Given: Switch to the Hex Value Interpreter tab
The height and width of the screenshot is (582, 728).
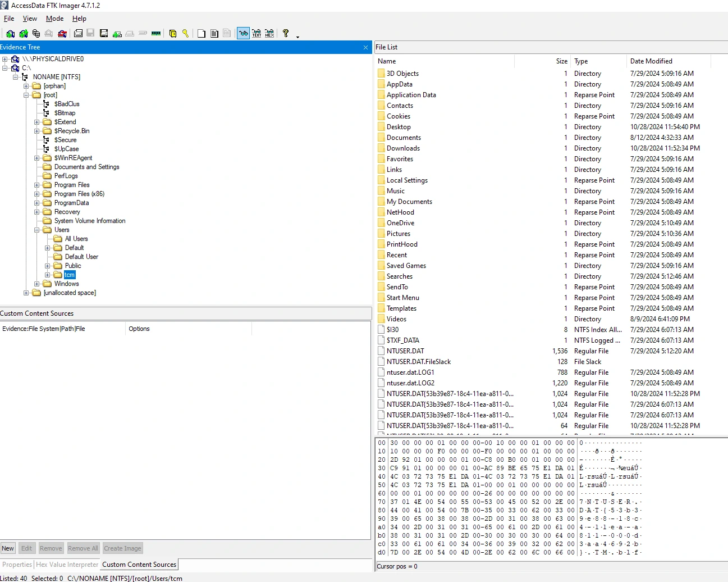Looking at the screenshot, I should (67, 565).
